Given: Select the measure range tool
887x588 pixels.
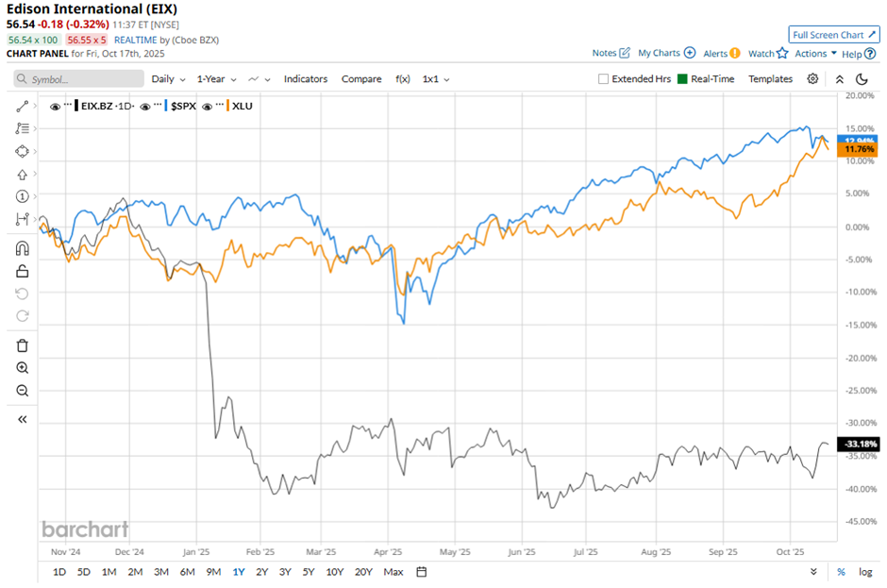Looking at the screenshot, I should coord(22,219).
